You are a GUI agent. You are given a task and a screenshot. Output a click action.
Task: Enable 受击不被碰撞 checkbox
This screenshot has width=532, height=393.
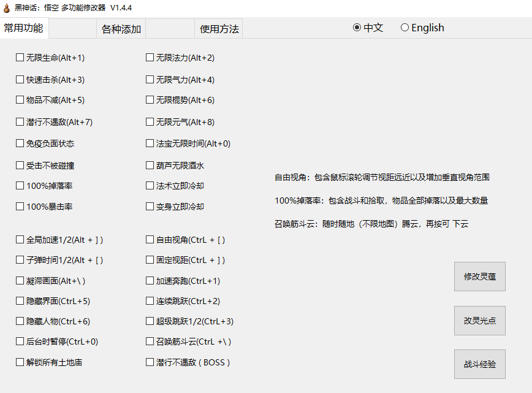coord(20,166)
